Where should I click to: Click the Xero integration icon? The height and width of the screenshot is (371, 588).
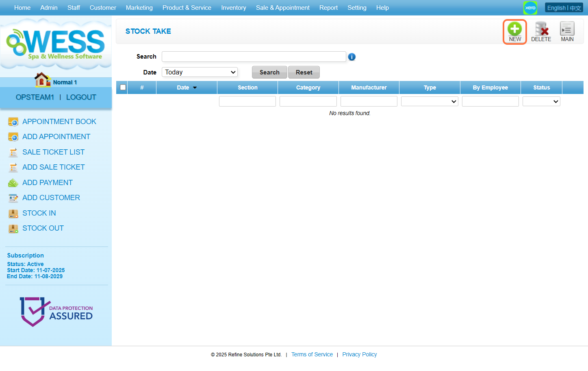pos(530,8)
